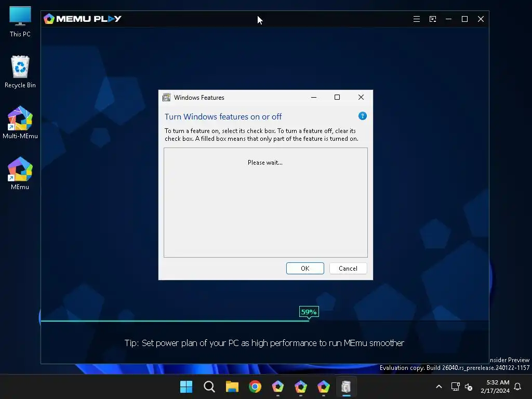Image resolution: width=532 pixels, height=399 pixels.
Task: Click the network status tray icon
Action: coord(455,387)
